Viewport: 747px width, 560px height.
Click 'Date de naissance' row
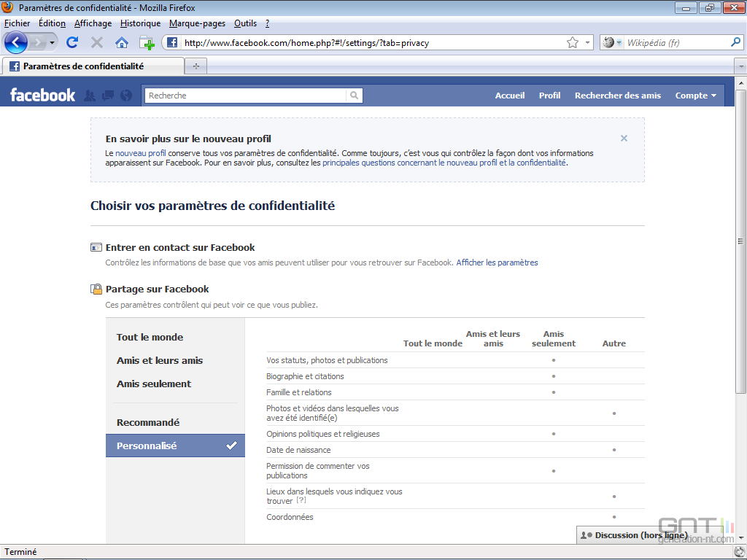(455, 450)
